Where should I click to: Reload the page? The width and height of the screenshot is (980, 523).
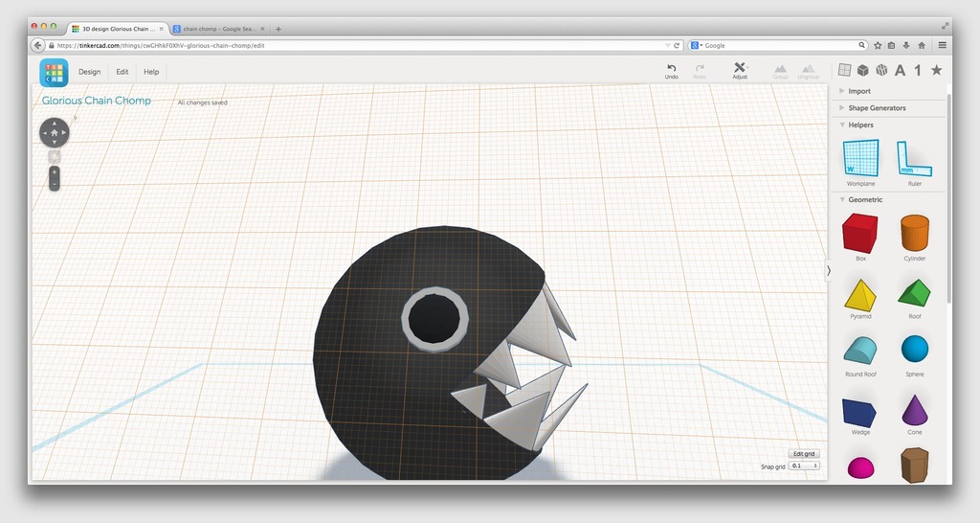tap(677, 46)
